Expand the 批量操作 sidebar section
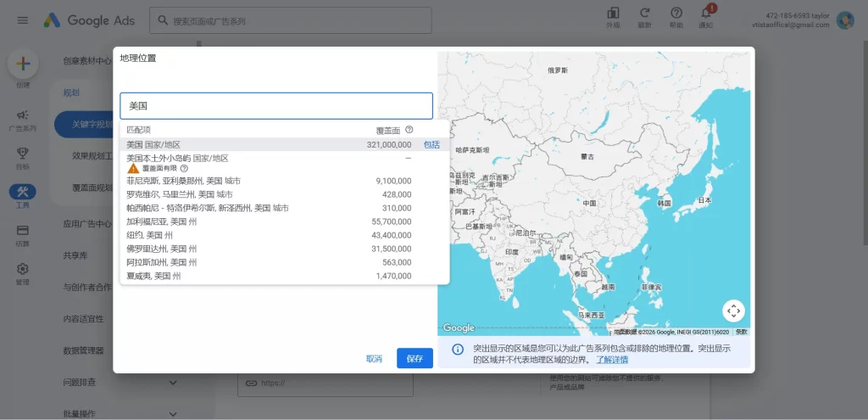Viewport: 868px width, 420px height. coord(173,414)
